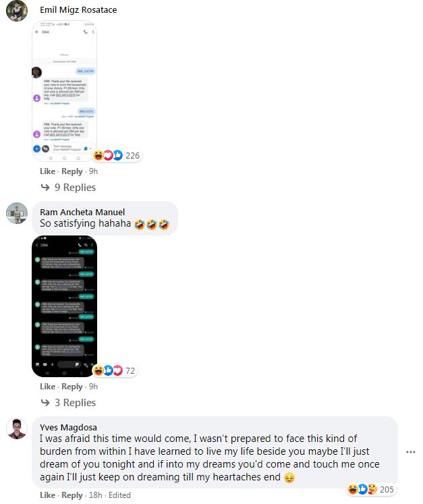
Task: Expand the 3 Replies thread
Action: 75,402
